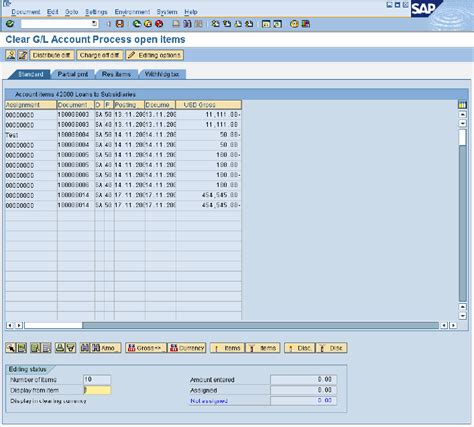
Task: Click the yellow Help icon
Action: tap(294, 24)
